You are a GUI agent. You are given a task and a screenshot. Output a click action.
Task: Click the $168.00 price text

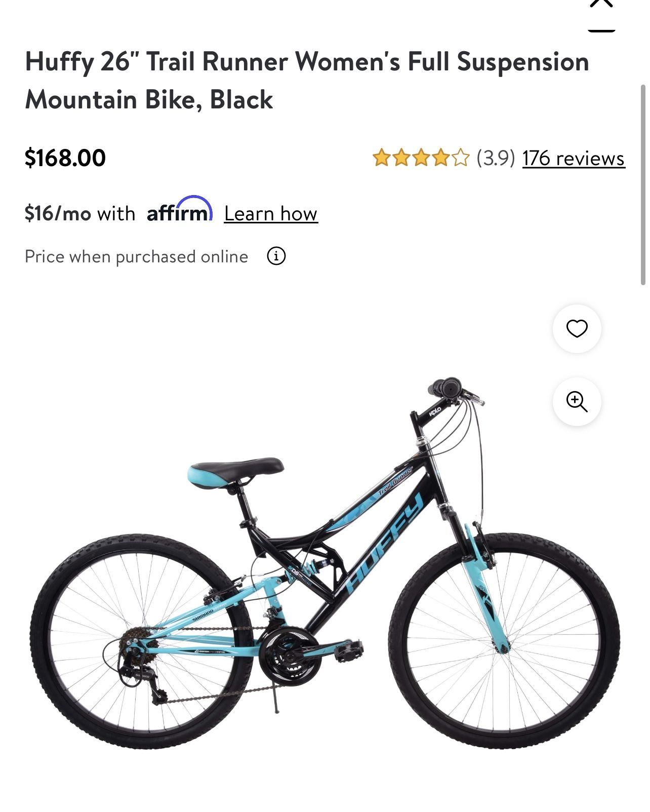click(x=65, y=158)
